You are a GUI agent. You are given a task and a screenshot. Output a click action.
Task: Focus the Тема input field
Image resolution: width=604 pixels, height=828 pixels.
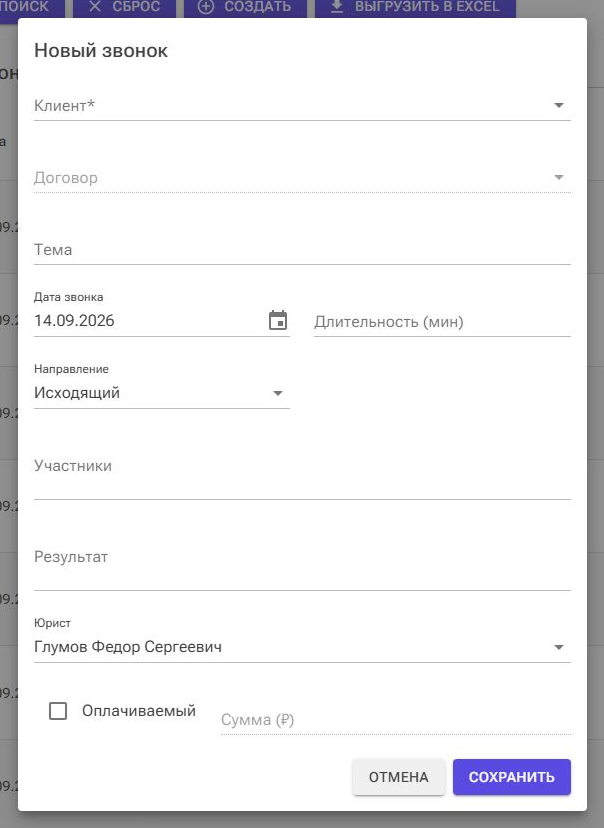(x=302, y=249)
